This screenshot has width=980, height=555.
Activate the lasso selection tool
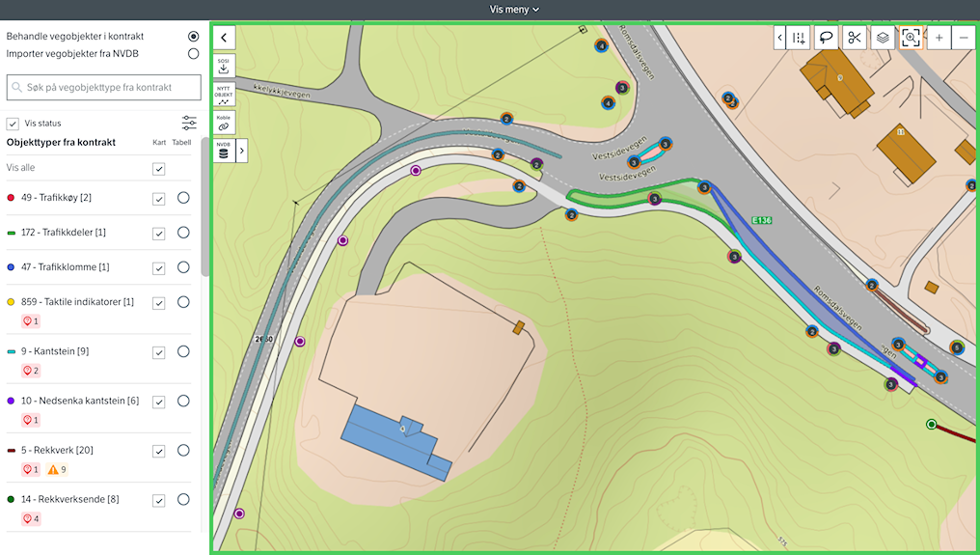826,38
